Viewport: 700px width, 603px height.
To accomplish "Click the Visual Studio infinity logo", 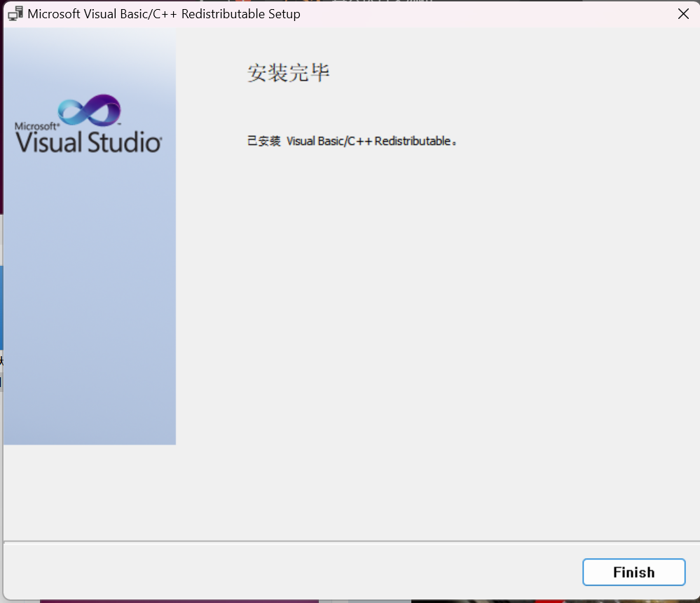I will tap(89, 111).
